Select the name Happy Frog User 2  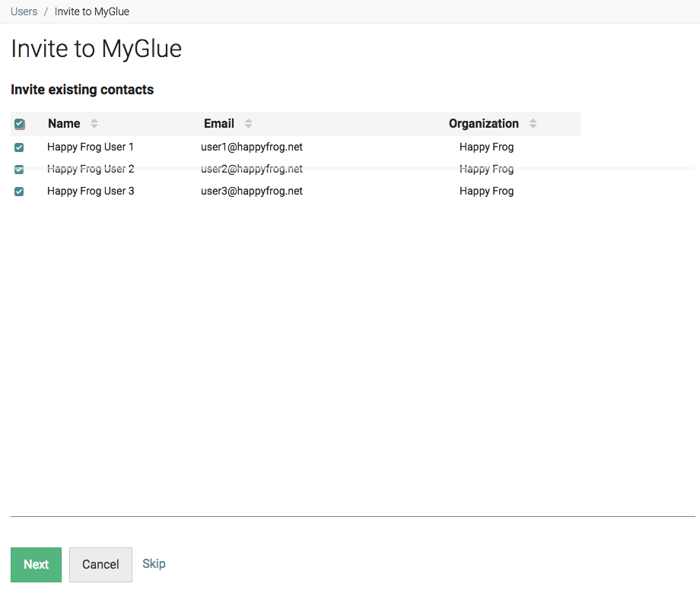click(x=91, y=169)
